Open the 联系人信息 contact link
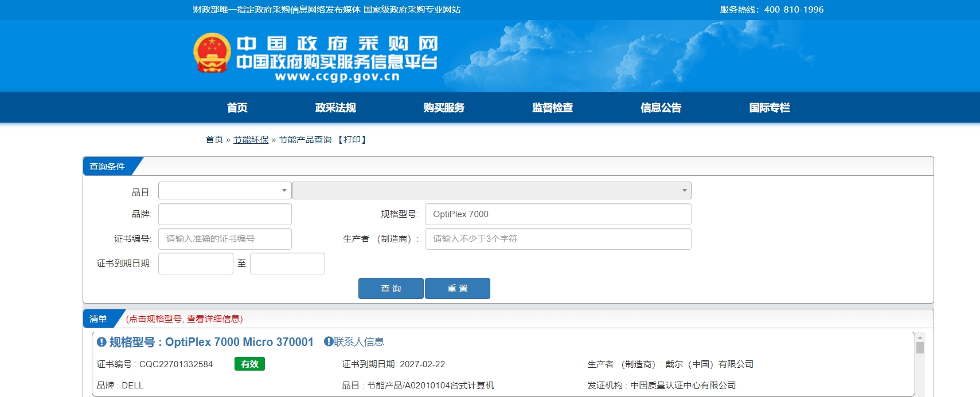 (x=359, y=342)
